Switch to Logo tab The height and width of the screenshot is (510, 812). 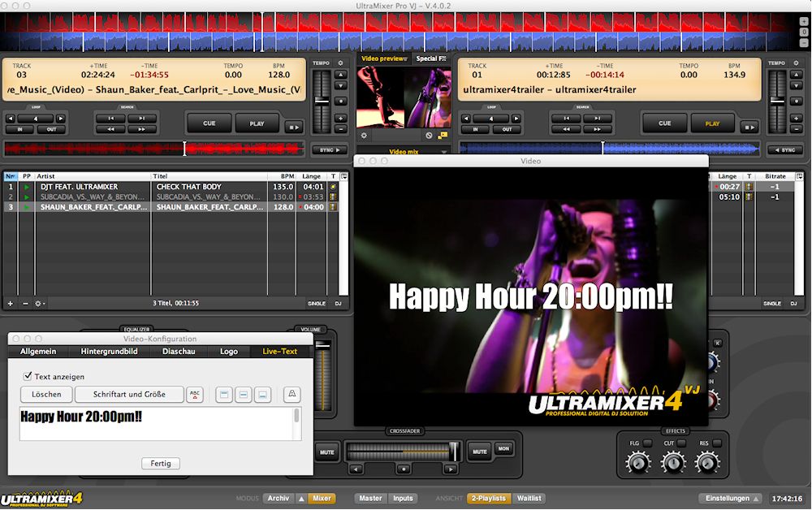click(x=228, y=351)
